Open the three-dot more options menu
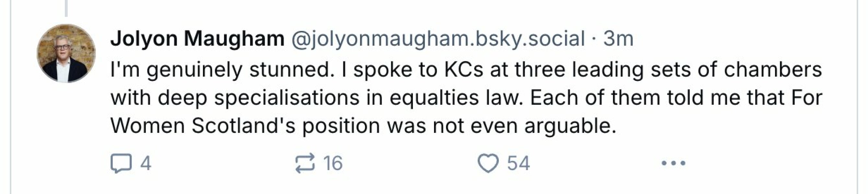868x194 pixels. 673,163
